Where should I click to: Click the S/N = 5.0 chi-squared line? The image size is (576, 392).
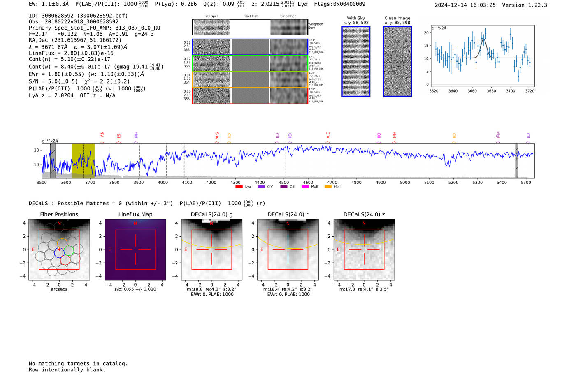pos(79,81)
